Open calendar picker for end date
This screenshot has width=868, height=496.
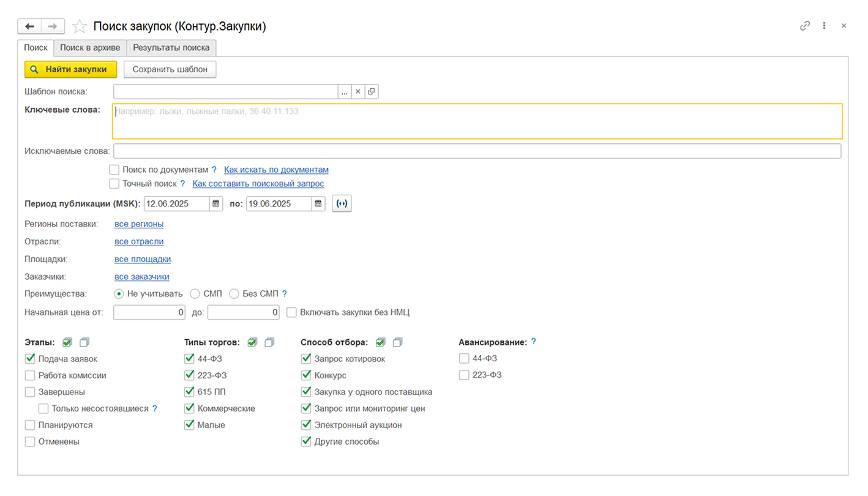click(x=318, y=204)
